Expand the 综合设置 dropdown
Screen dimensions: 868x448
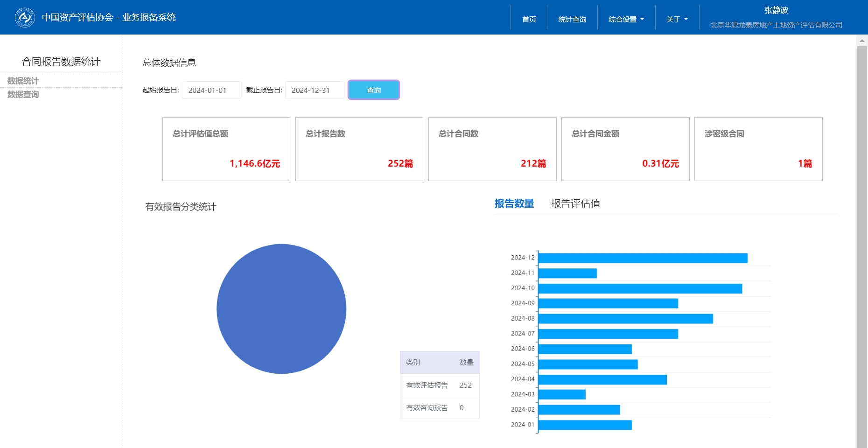(626, 19)
